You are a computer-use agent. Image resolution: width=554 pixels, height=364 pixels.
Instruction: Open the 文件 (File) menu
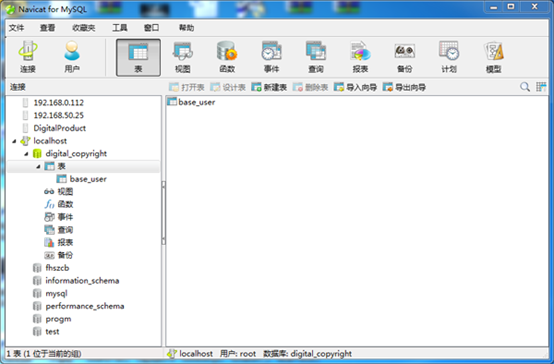(17, 28)
